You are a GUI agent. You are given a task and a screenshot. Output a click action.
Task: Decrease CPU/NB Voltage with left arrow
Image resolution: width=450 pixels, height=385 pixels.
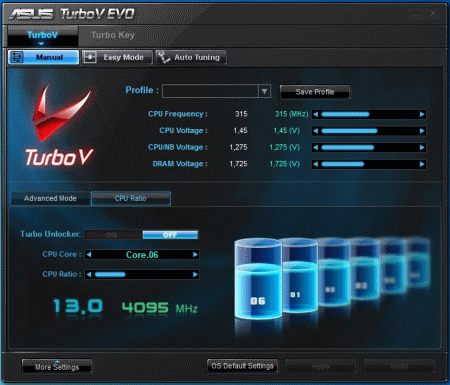coord(316,147)
